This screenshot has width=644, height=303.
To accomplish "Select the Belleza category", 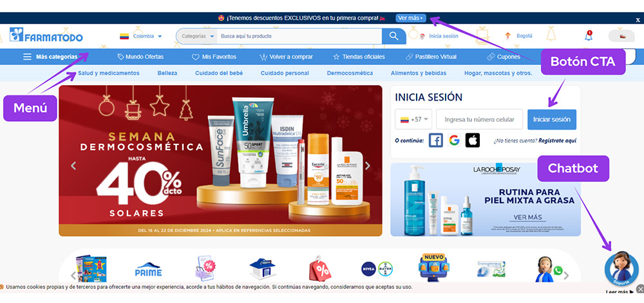I will [x=167, y=73].
